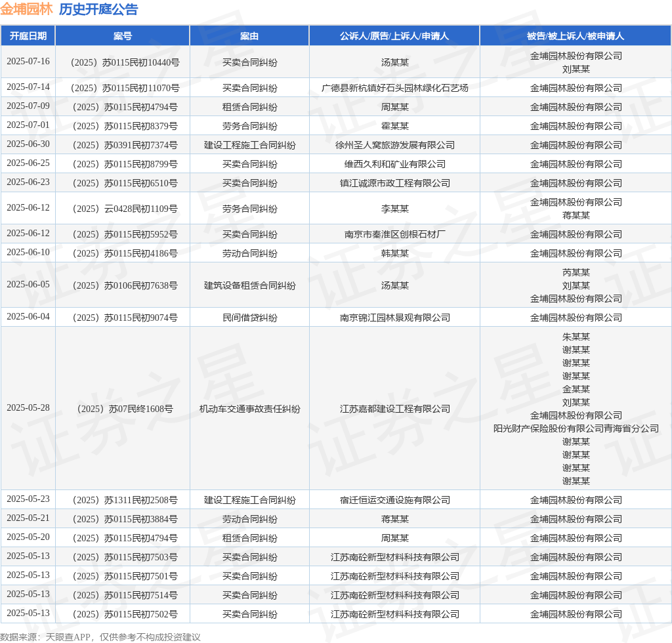Click the date 2025-07-01

click(x=28, y=125)
